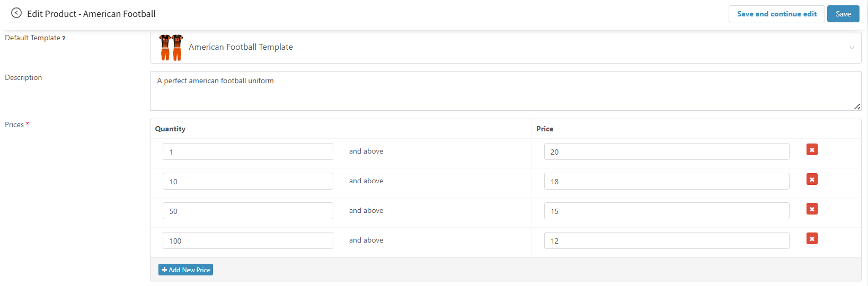The width and height of the screenshot is (868, 286).
Task: Remove the quantity 100 price tier
Action: 812,239
